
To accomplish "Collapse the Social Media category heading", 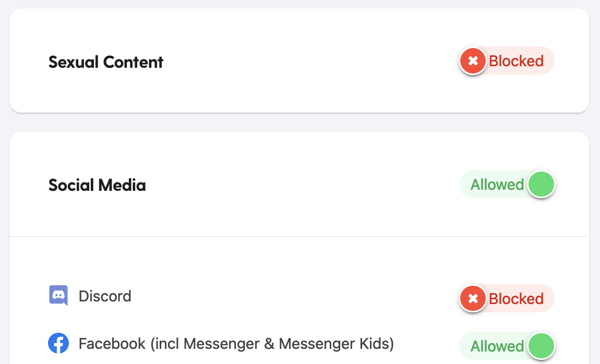I will 97,185.
